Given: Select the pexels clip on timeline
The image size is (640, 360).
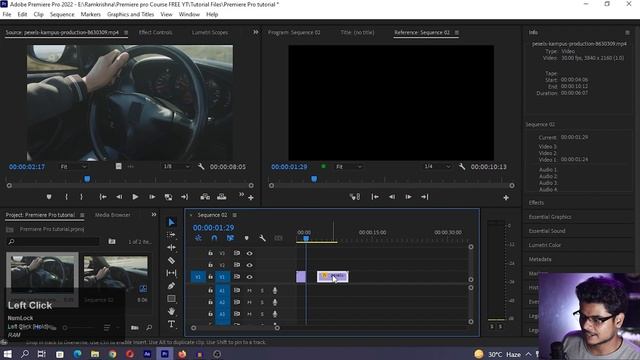Looking at the screenshot, I should [333, 277].
